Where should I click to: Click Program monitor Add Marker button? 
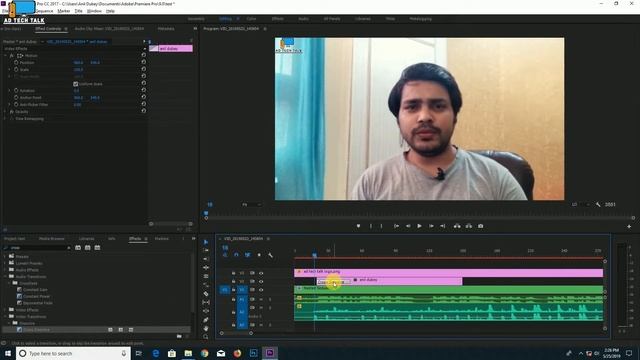[358, 226]
